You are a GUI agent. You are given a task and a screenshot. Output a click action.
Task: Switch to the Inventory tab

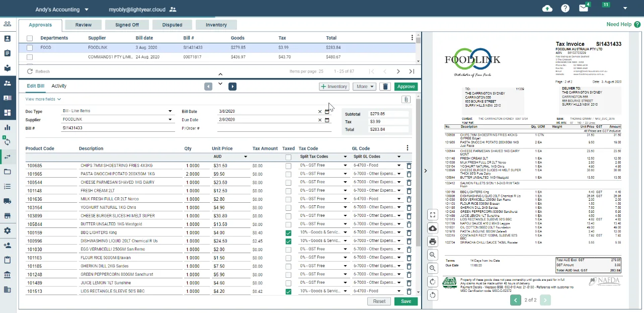(x=216, y=25)
